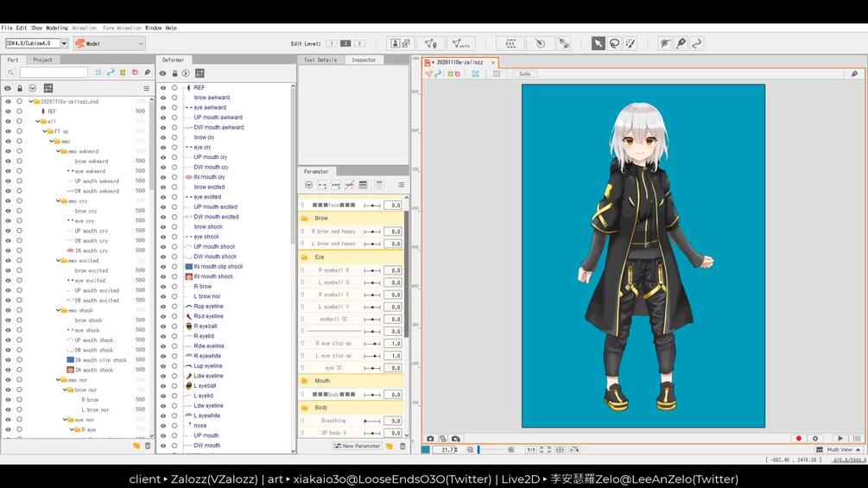Viewport: 868px width, 488px height.
Task: Collapse the 'emo excited' folder
Action: tap(58, 261)
